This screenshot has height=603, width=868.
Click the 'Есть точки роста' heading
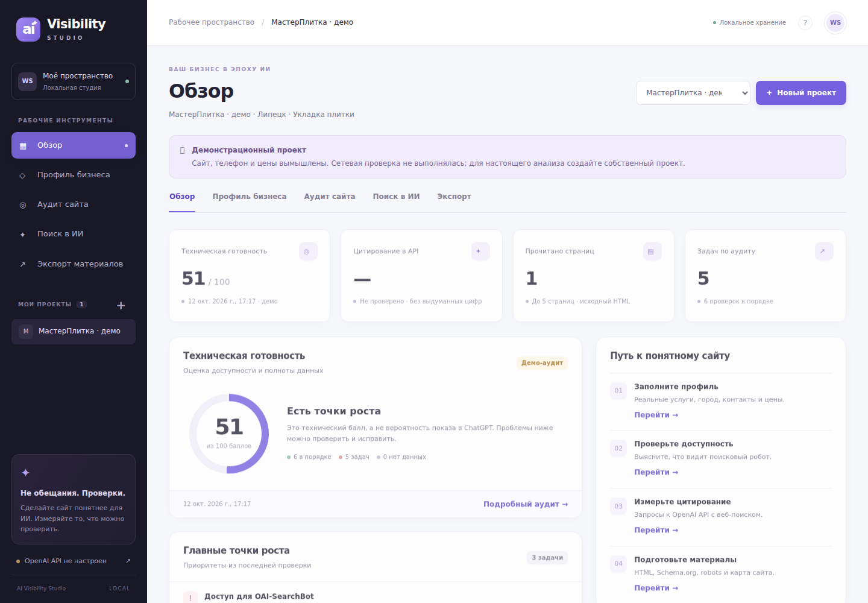(x=334, y=411)
